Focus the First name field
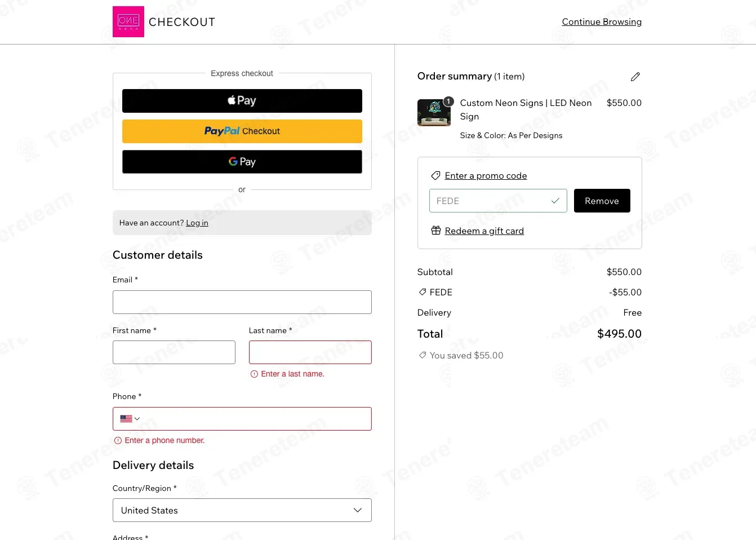The width and height of the screenshot is (756, 540). click(174, 352)
